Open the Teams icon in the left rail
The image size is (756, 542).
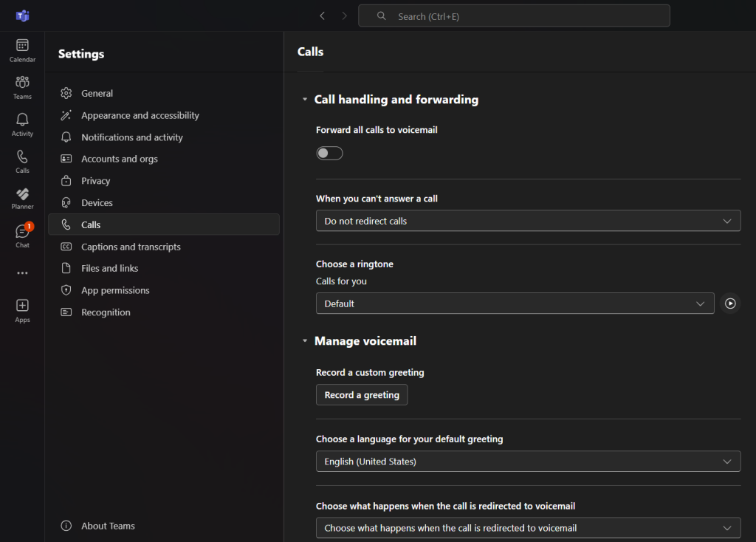21,86
